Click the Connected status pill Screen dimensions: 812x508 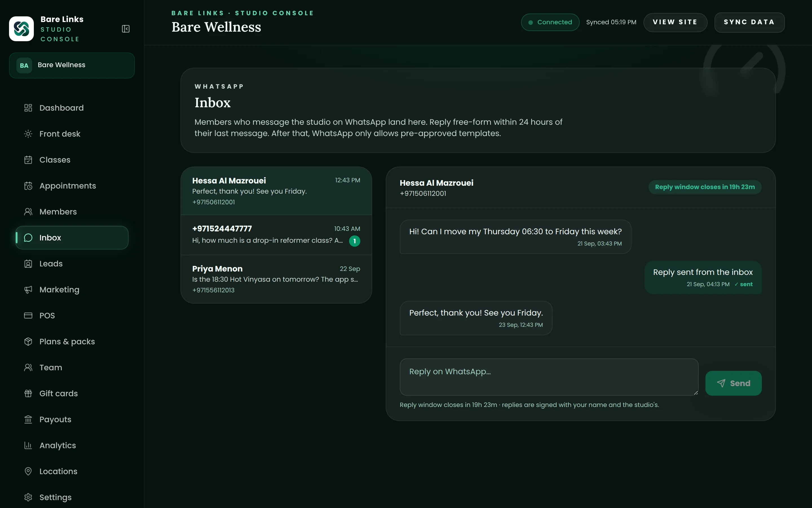[x=550, y=22]
